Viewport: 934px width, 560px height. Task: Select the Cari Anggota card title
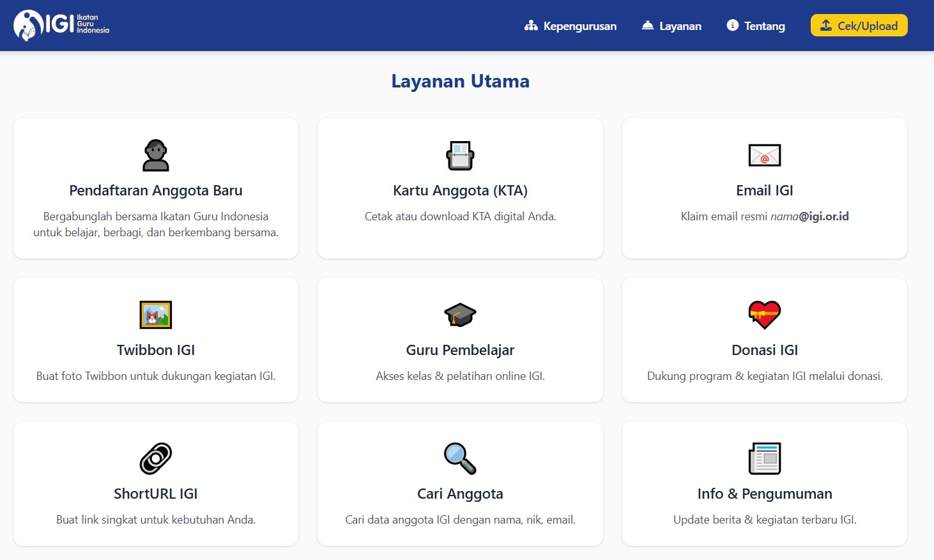[460, 494]
